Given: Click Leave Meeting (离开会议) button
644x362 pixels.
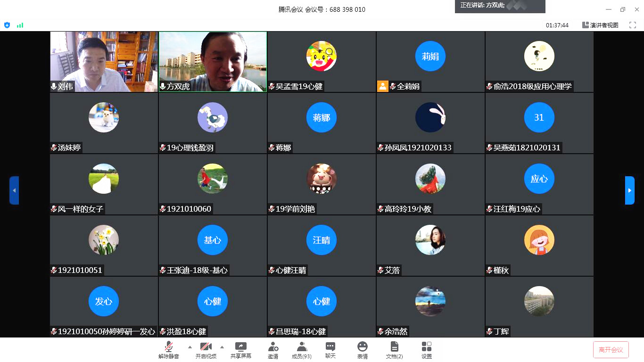Looking at the screenshot, I should pos(611,350).
